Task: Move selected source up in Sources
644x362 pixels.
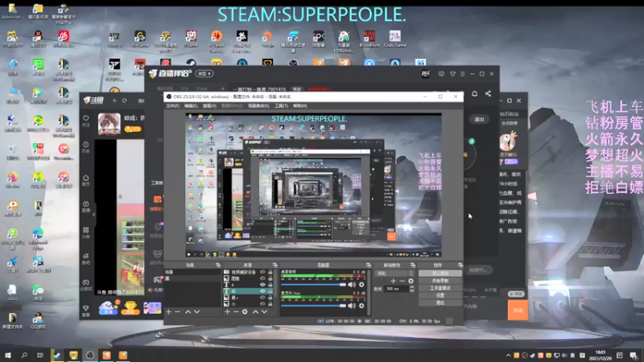Action: coord(255,312)
